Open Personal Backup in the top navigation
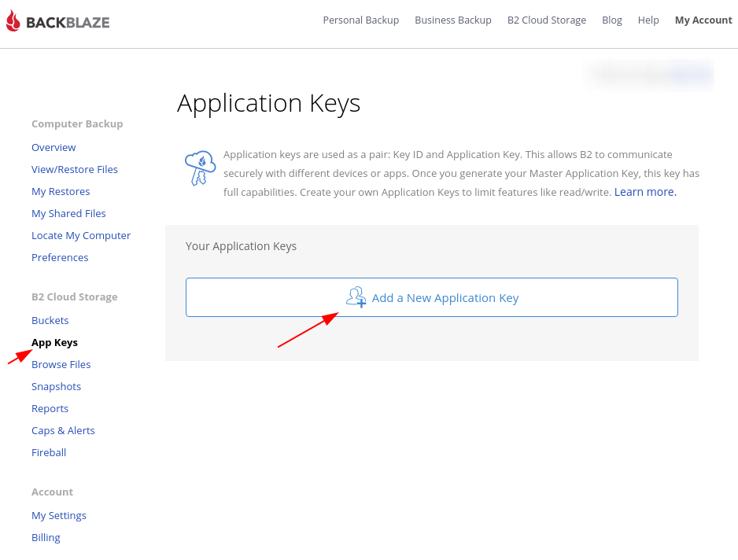The image size is (738, 560). (x=361, y=20)
